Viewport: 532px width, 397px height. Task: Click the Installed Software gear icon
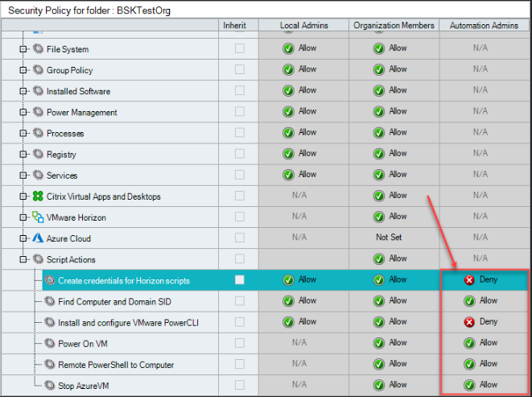[x=38, y=91]
